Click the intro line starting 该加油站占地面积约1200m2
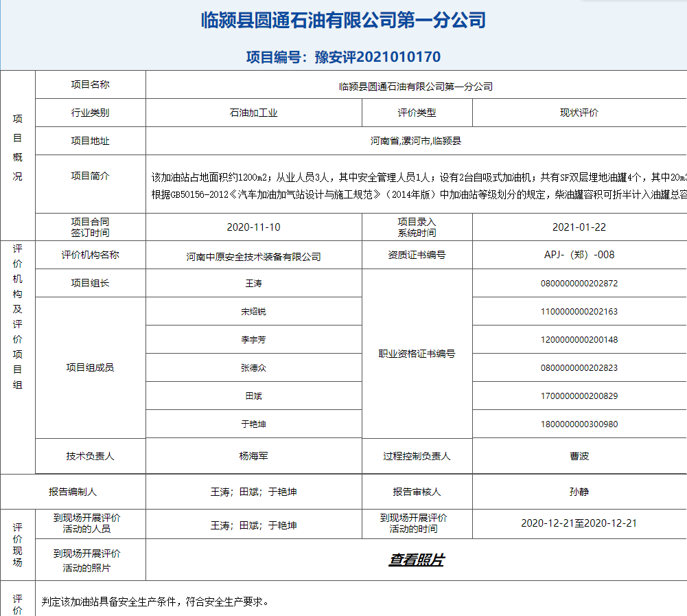Image resolution: width=687 pixels, height=616 pixels. pyautogui.click(x=419, y=177)
